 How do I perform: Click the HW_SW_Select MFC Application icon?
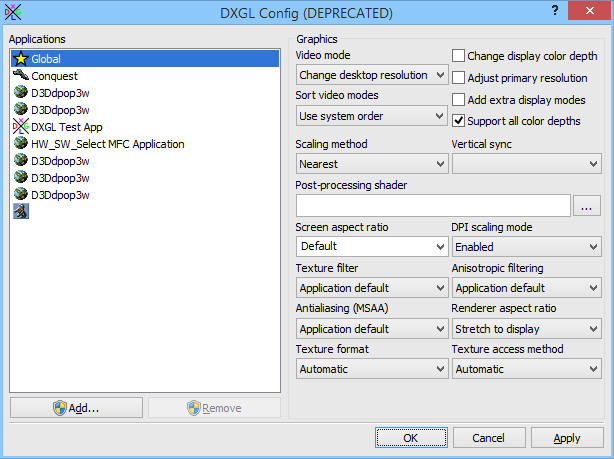click(x=20, y=143)
